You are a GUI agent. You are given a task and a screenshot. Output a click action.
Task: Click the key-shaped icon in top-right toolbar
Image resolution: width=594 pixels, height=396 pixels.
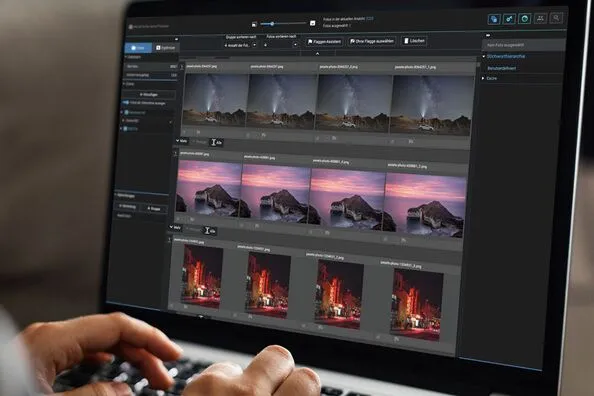click(509, 19)
